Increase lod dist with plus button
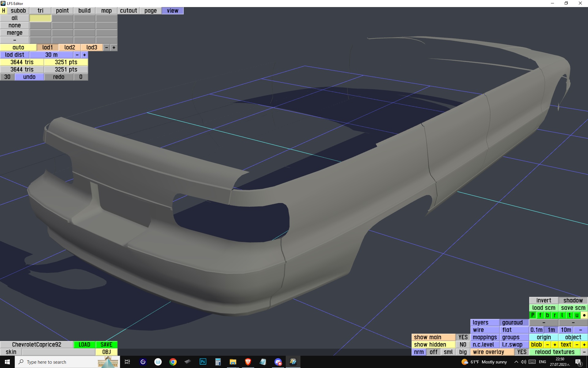Screen dimensions: 588x368 tap(85, 55)
